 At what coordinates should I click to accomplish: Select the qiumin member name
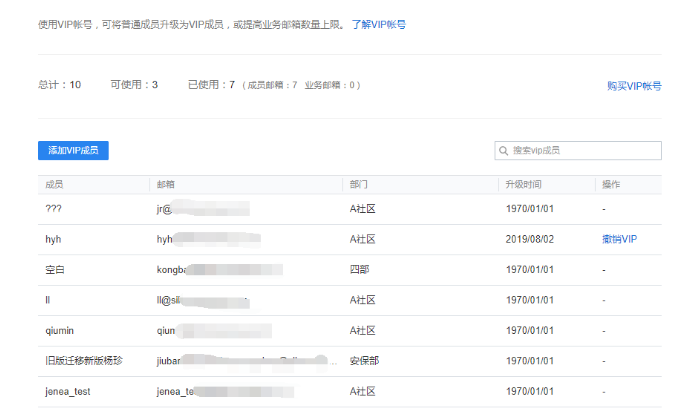click(x=61, y=331)
